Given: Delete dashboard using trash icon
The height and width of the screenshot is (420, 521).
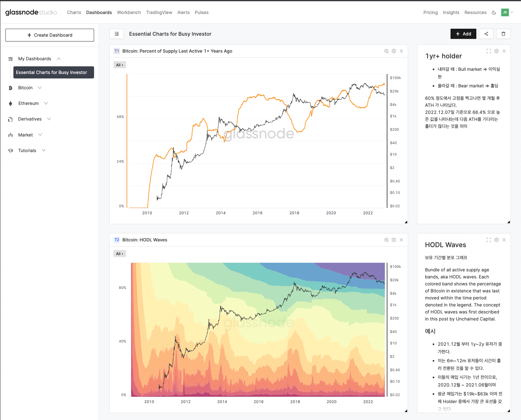Looking at the screenshot, I should tap(503, 34).
